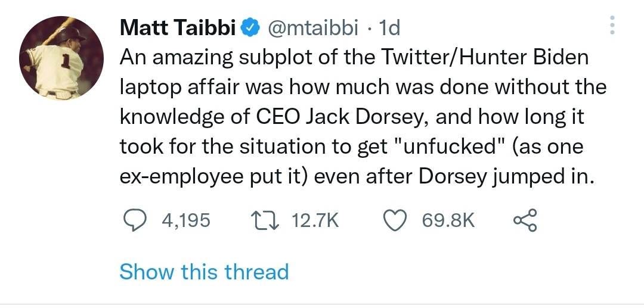Click the blue verified badge
The height and width of the screenshot is (308, 644).
[x=252, y=28]
